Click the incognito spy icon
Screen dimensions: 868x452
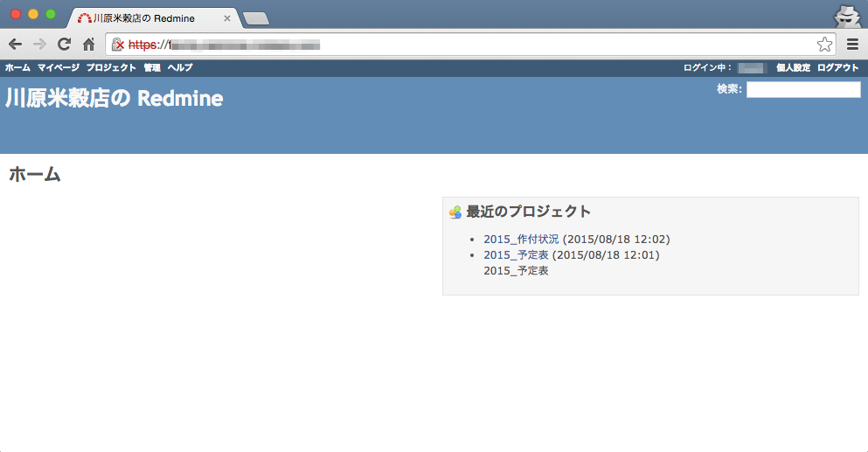(x=847, y=16)
